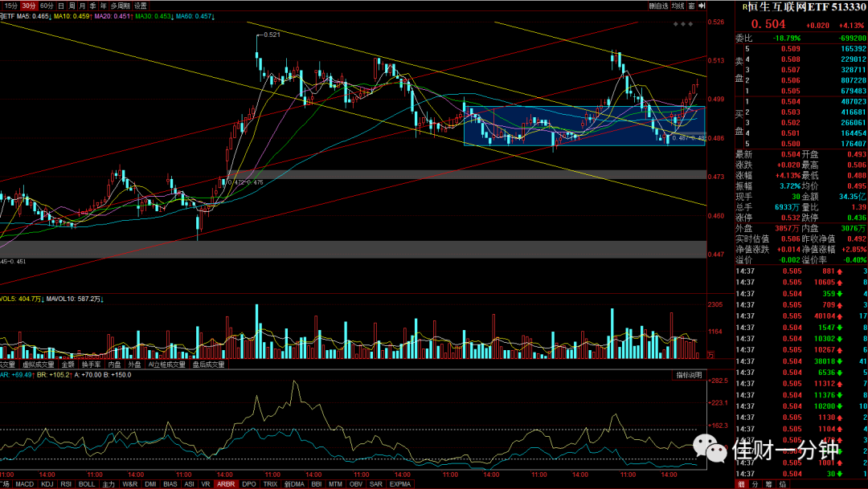Switch volume panel to 换手率
Viewport: 868px width, 489px height.
point(92,365)
